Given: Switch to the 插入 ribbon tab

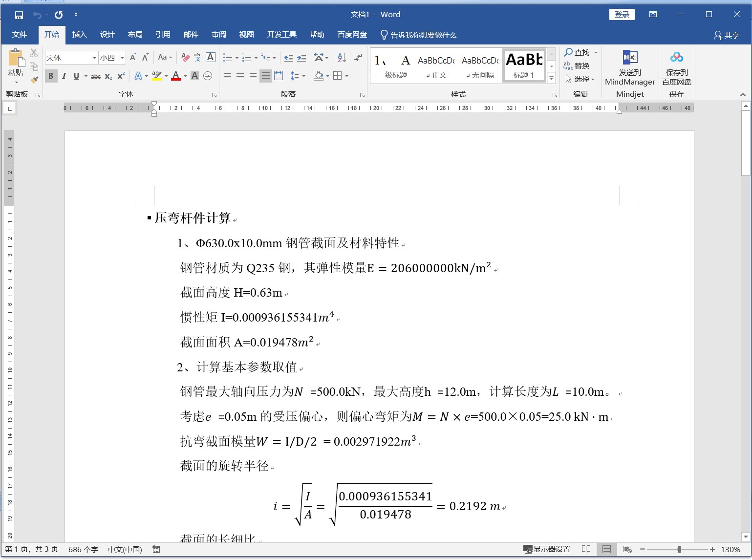Looking at the screenshot, I should pos(79,35).
